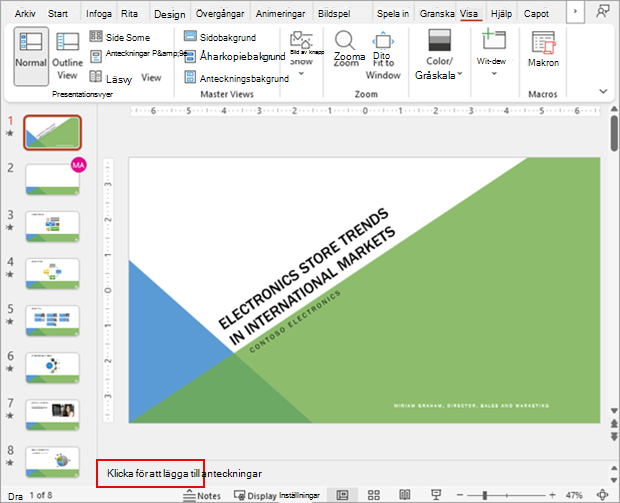Select slide 5 thumbnail

pyautogui.click(x=53, y=321)
